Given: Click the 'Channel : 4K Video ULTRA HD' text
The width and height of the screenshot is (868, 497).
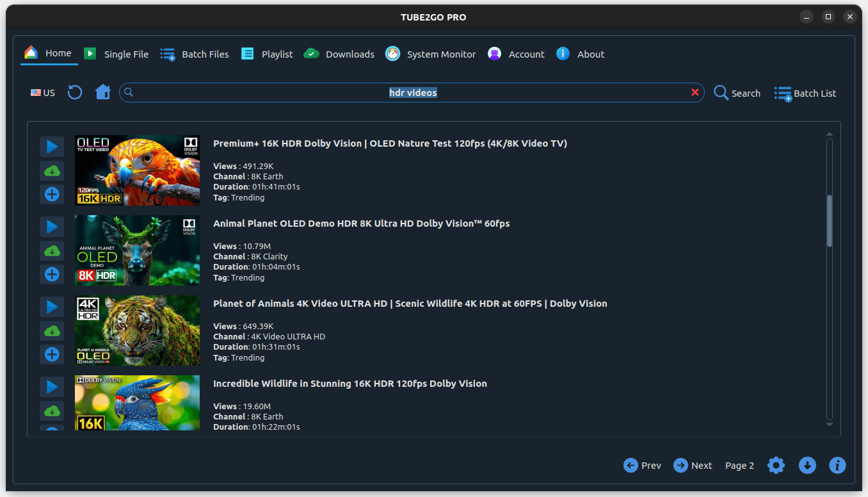Looking at the screenshot, I should click(x=269, y=337).
